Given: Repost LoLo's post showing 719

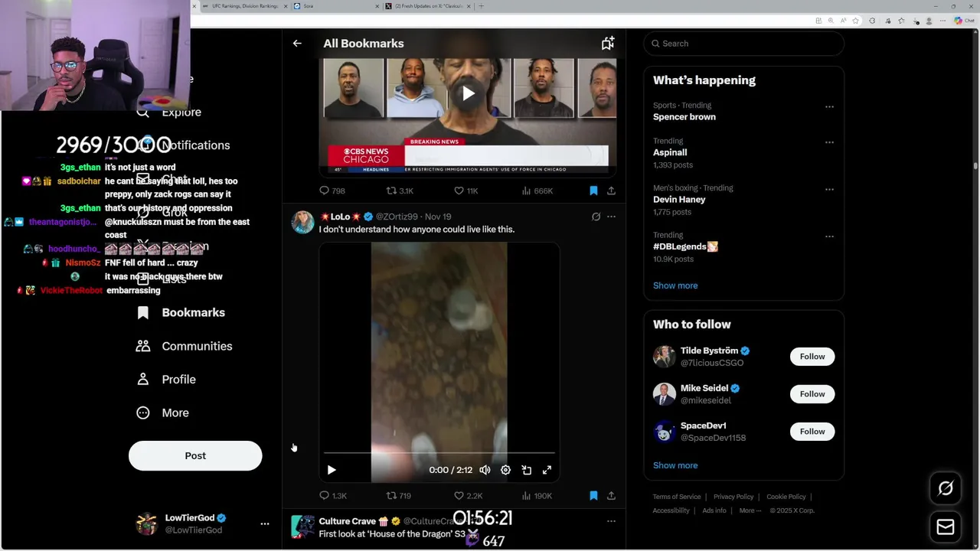Looking at the screenshot, I should [398, 496].
